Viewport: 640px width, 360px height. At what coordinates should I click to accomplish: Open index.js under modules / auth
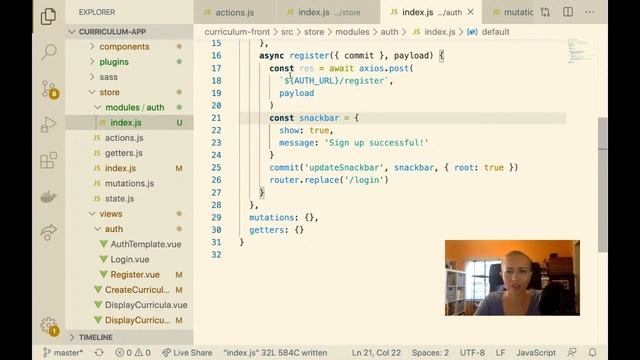click(x=129, y=122)
